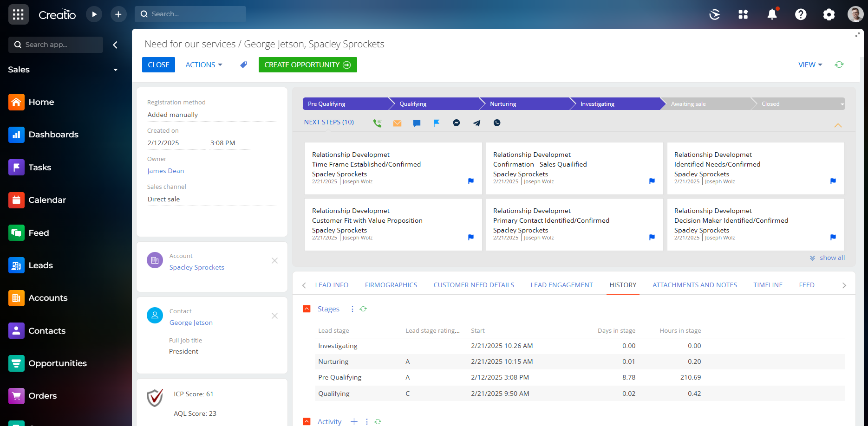Open the applications marketplace grid icon
Viewport: 868px width, 426px height.
(743, 14)
